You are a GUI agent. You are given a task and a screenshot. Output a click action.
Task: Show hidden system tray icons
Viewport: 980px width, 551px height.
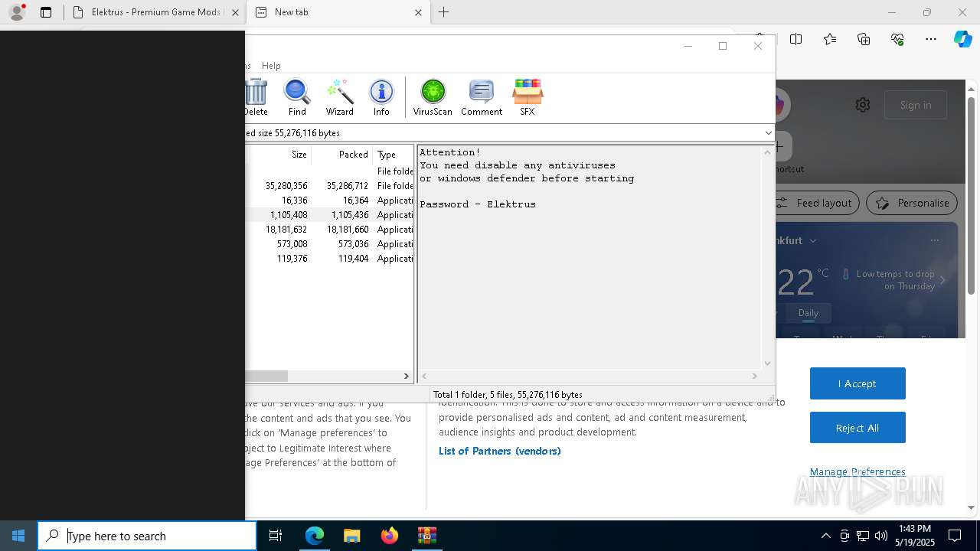[825, 536]
